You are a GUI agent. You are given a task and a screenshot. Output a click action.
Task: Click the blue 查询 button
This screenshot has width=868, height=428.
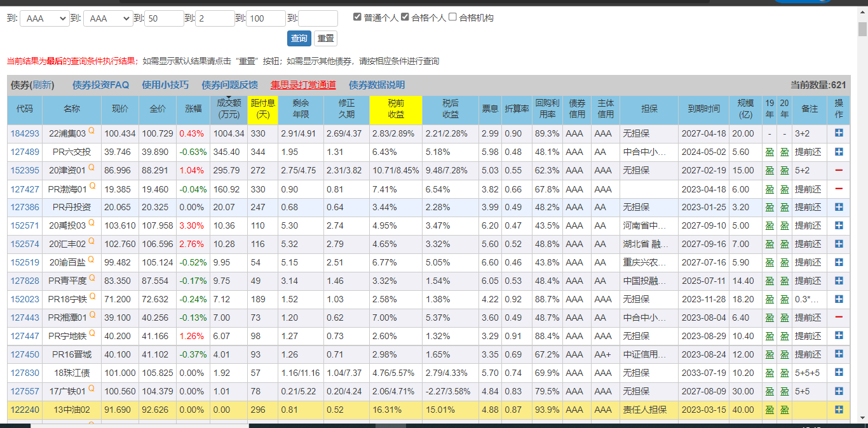pyautogui.click(x=299, y=38)
